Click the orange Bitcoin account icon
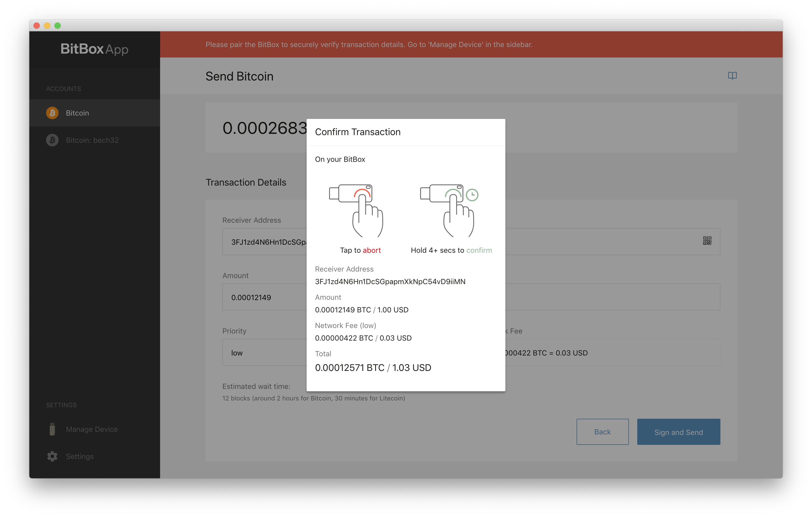Image resolution: width=812 pixels, height=517 pixels. (52, 113)
